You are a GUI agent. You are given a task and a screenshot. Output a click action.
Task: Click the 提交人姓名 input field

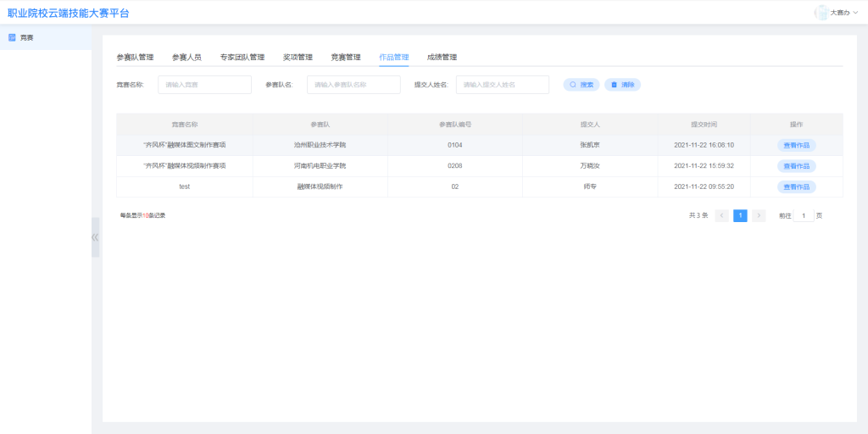click(503, 85)
